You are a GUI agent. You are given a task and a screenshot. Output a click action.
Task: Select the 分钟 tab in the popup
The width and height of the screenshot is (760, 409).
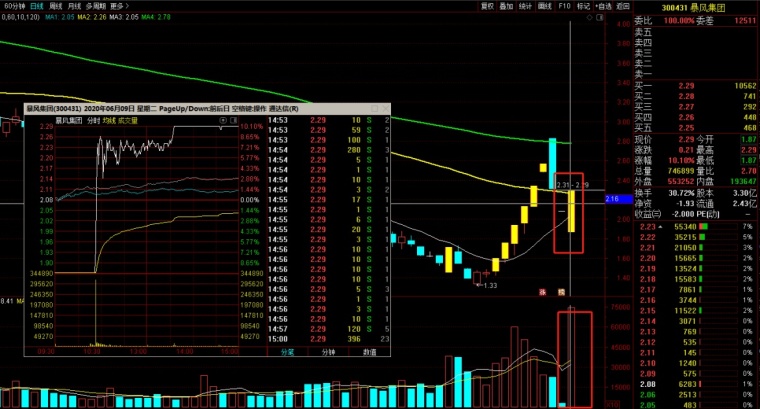tap(329, 352)
